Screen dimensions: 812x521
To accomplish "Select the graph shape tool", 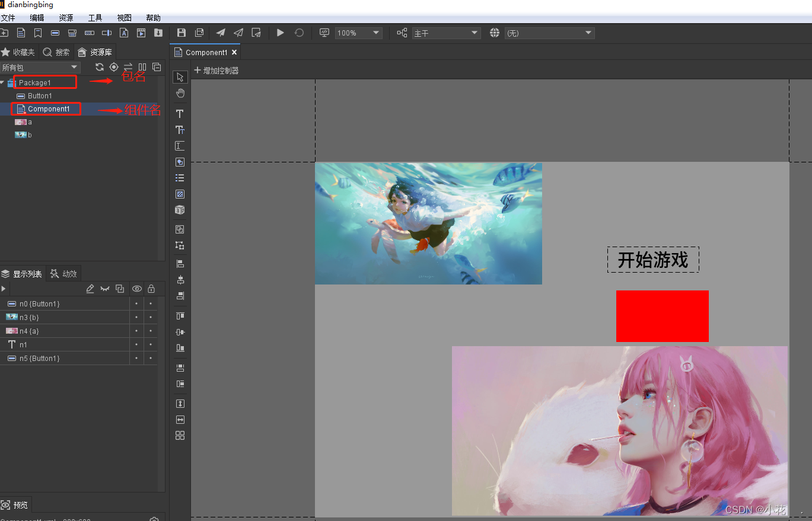I will [180, 194].
